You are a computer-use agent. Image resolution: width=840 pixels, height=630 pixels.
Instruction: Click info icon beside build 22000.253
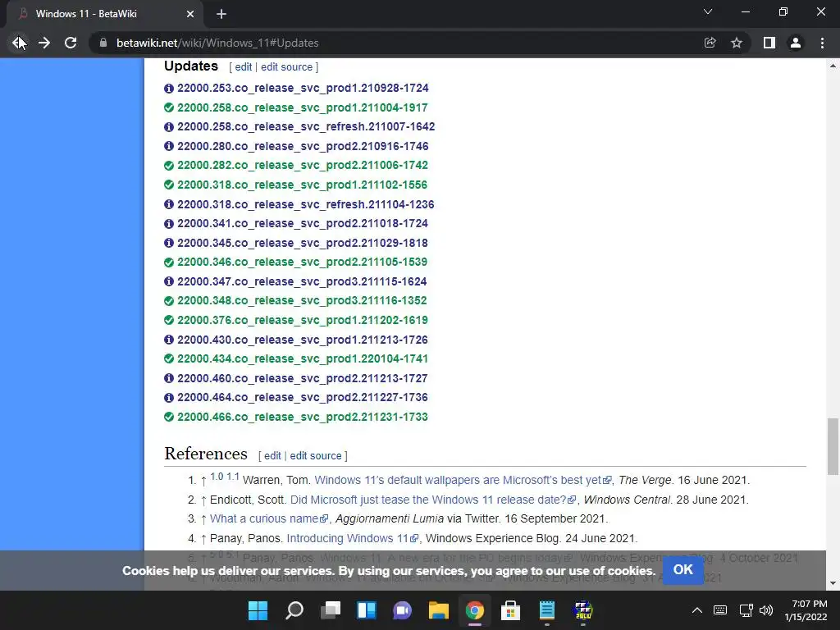tap(169, 89)
